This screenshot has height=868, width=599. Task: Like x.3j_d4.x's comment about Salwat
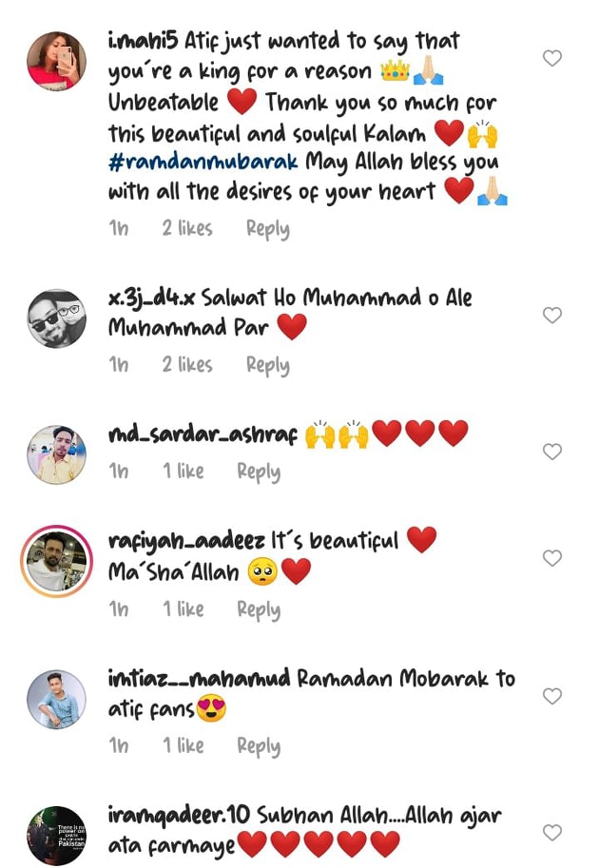552,315
